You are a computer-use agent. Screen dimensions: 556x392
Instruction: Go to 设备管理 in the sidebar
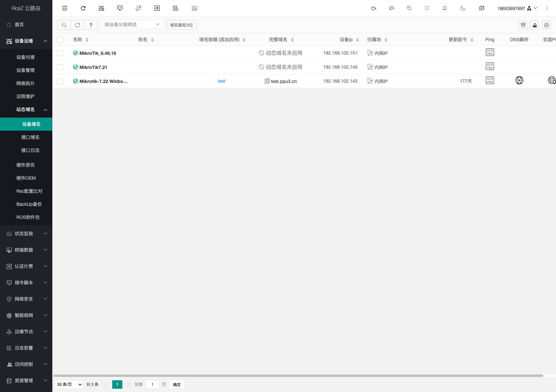(x=26, y=70)
